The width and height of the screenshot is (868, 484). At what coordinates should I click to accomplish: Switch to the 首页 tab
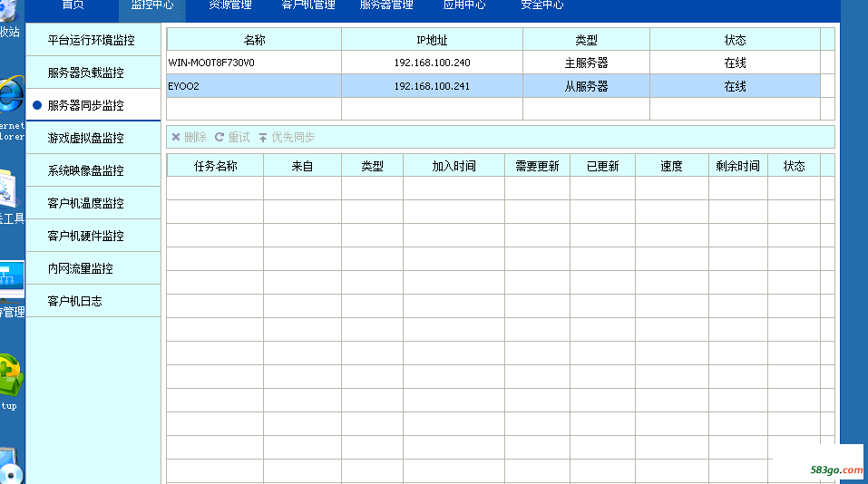[73, 5]
